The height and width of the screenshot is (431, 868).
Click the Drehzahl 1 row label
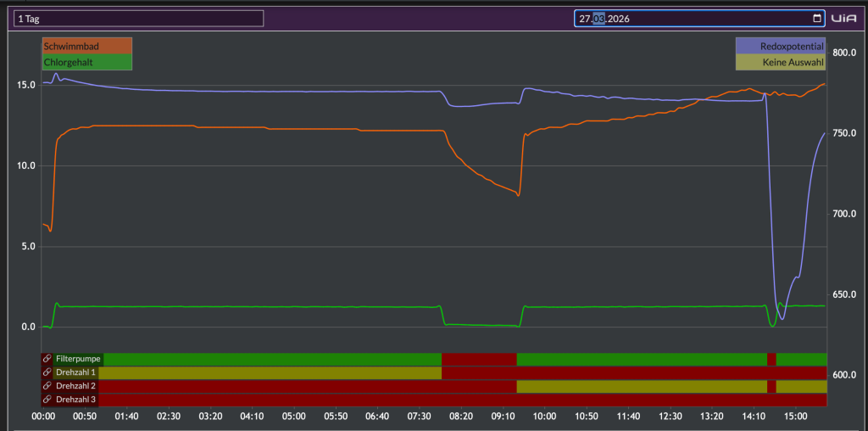[x=75, y=372]
